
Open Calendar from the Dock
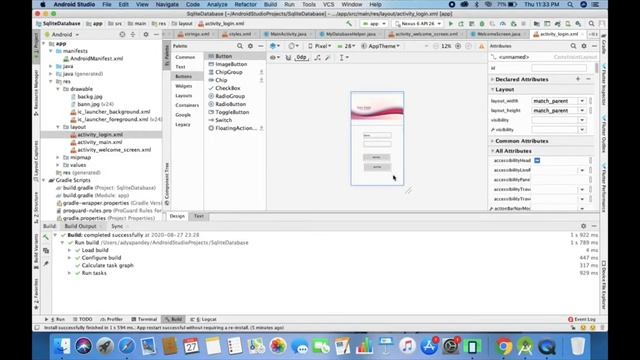(191, 347)
